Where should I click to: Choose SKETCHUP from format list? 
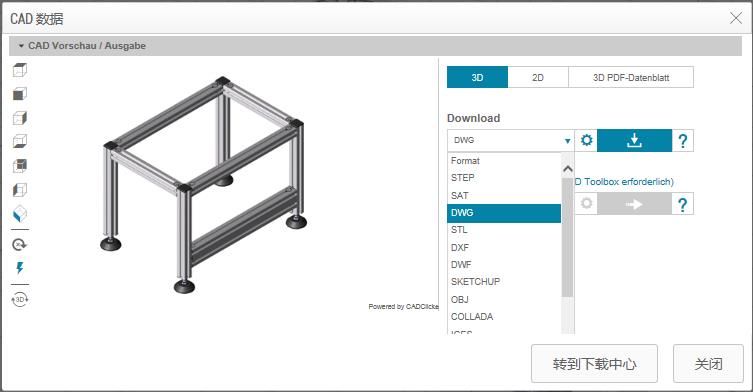(504, 282)
